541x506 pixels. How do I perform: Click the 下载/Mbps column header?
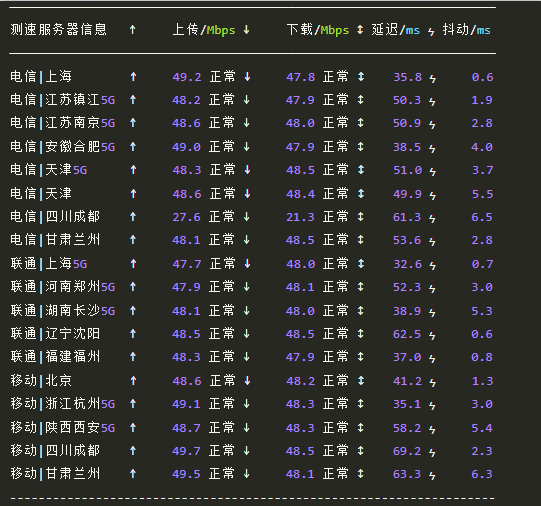318,30
